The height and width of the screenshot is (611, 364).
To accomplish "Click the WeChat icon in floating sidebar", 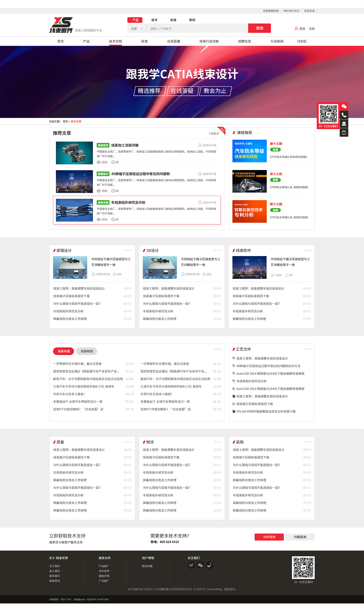I will coord(344,106).
